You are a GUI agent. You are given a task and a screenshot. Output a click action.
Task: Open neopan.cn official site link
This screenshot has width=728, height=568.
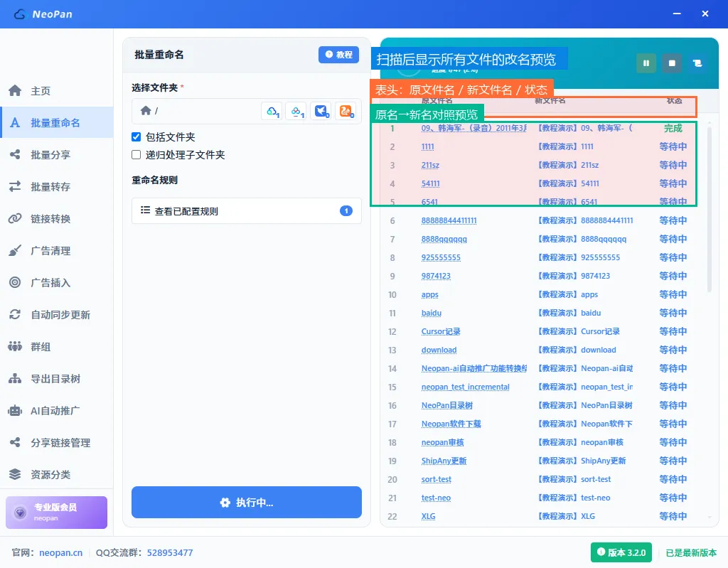pyautogui.click(x=61, y=552)
